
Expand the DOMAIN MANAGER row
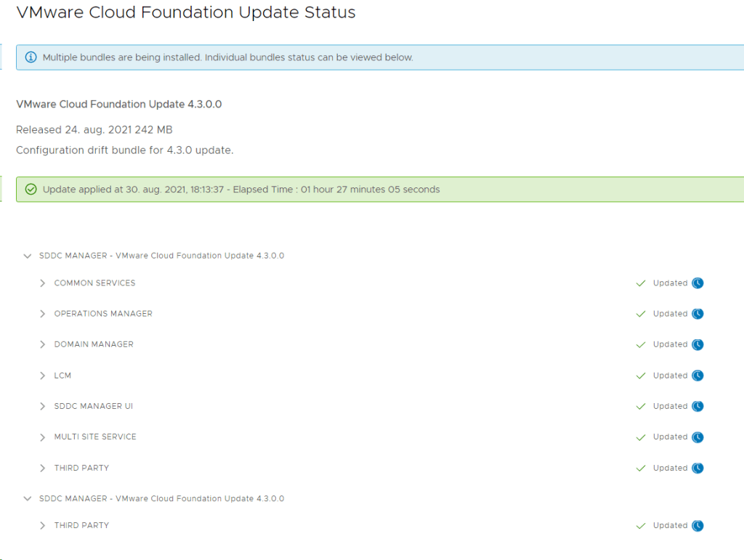[43, 344]
